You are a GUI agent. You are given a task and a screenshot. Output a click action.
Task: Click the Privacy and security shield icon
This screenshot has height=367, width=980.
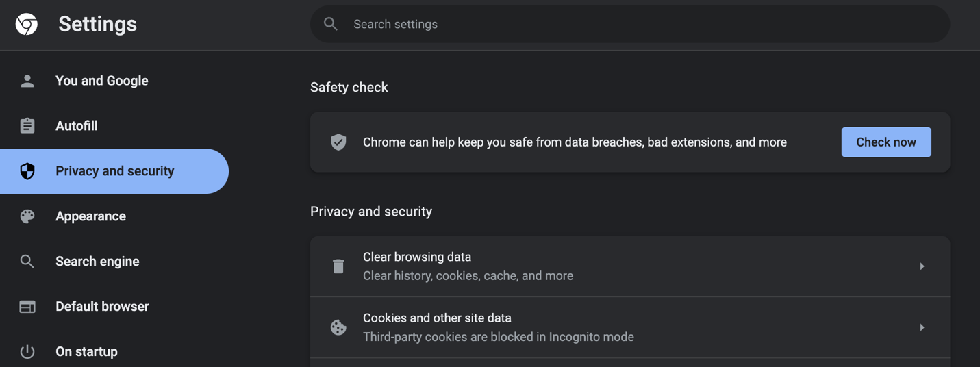[x=27, y=171]
